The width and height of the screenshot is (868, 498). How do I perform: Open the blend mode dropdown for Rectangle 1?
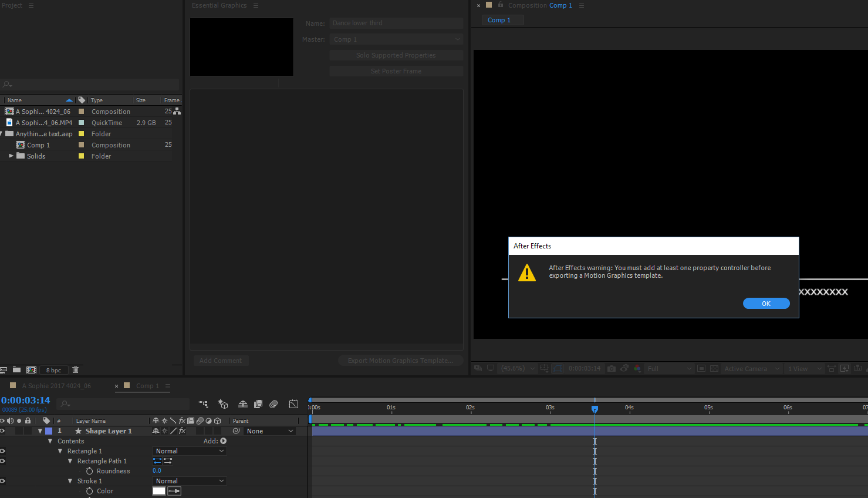click(189, 450)
